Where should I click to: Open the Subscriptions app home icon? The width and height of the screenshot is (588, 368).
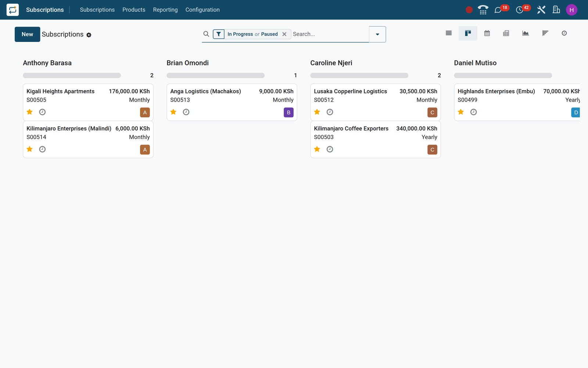tap(12, 10)
